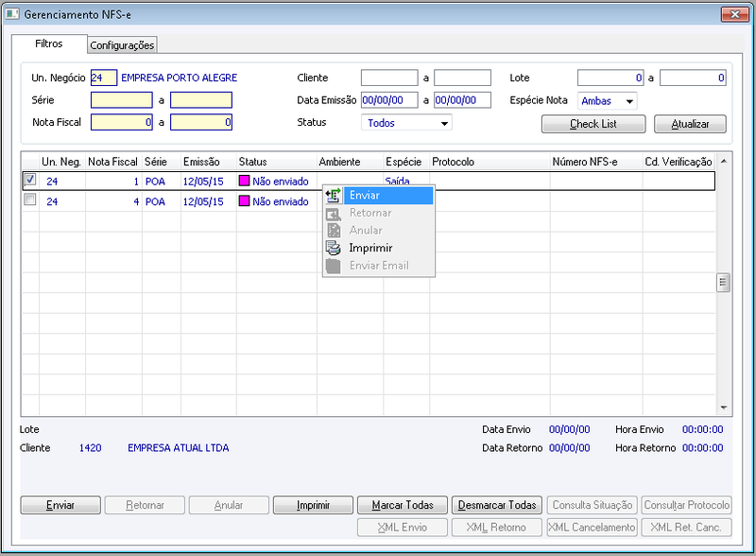Click the first Cliente input field

pos(389,78)
